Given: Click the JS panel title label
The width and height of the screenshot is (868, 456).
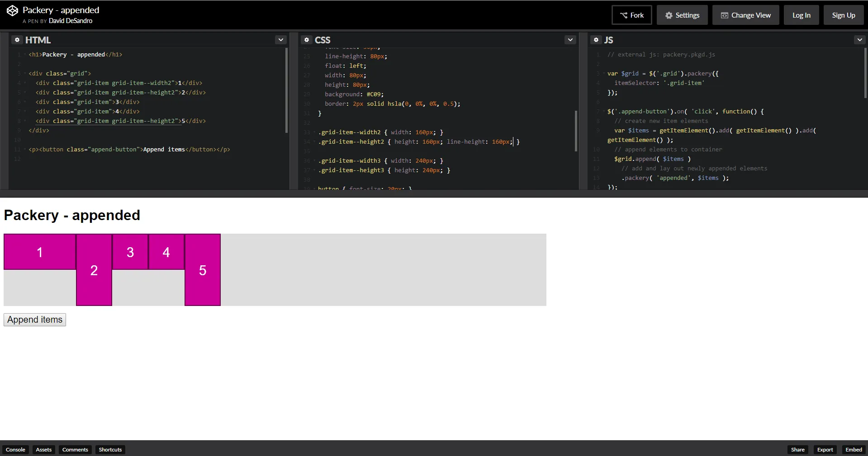Looking at the screenshot, I should pos(609,40).
